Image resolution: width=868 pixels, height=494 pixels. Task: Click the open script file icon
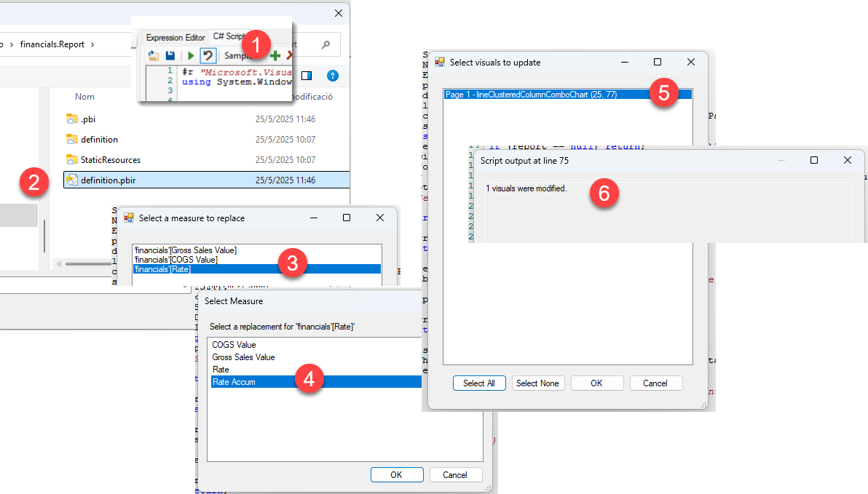(153, 55)
